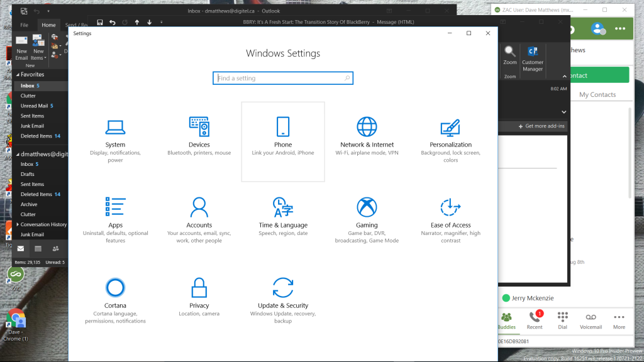Click the green contact button in ZAC

pyautogui.click(x=599, y=75)
